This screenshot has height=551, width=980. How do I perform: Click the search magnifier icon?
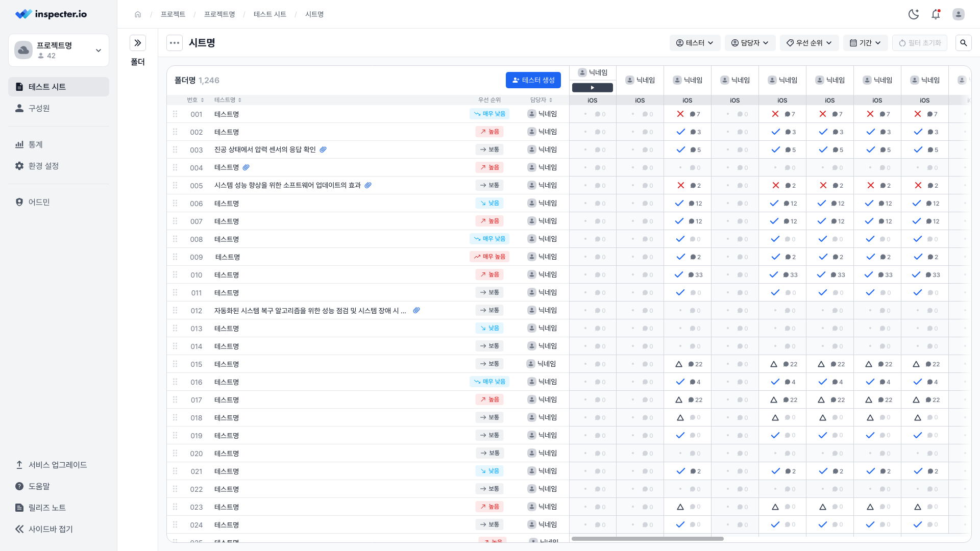point(963,43)
